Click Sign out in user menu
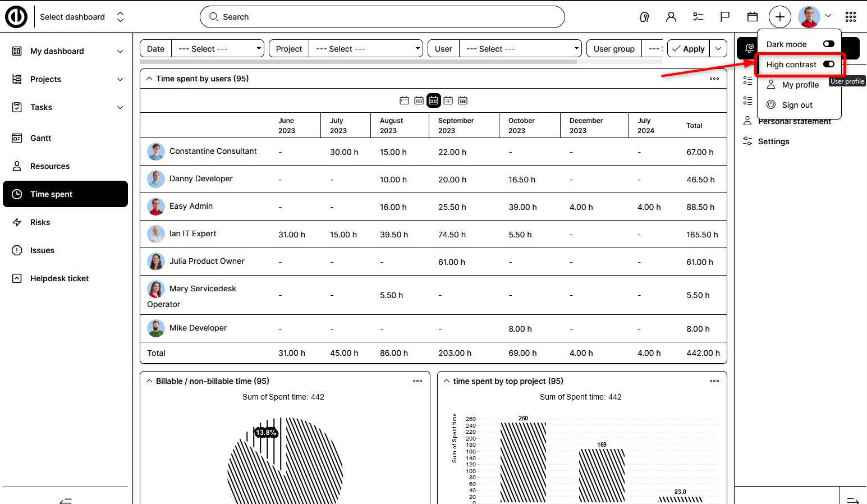The height and width of the screenshot is (504, 867). point(797,105)
